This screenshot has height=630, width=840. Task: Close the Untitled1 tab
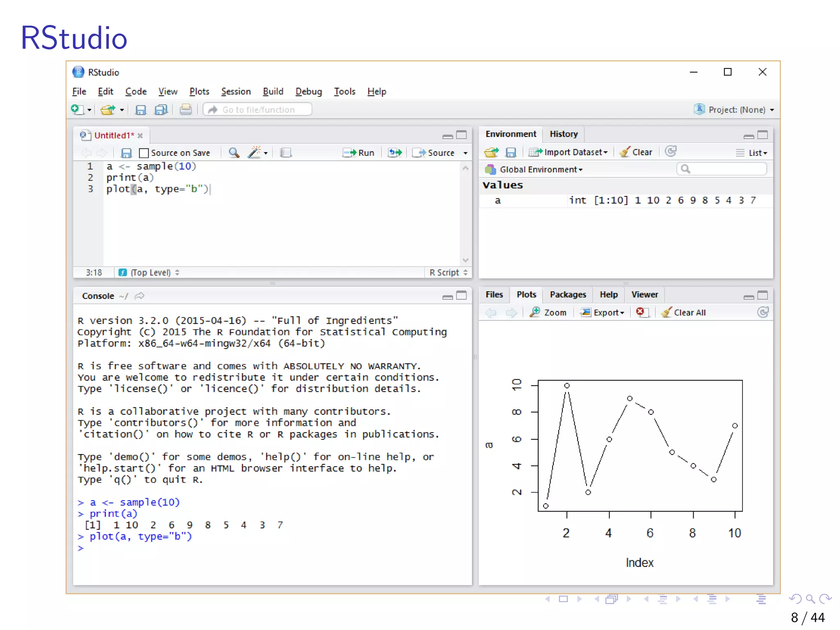[140, 136]
